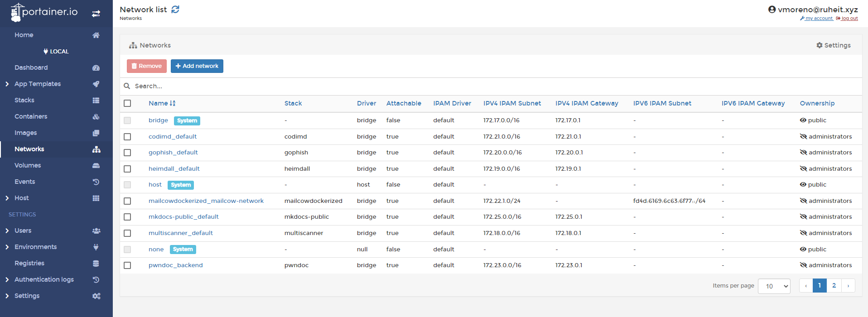The height and width of the screenshot is (317, 868).
Task: Sort by the Driver column header
Action: pos(366,103)
